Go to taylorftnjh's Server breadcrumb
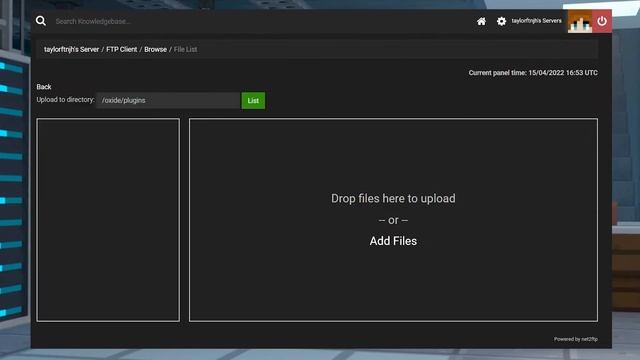This screenshot has height=360, width=640. [71, 49]
